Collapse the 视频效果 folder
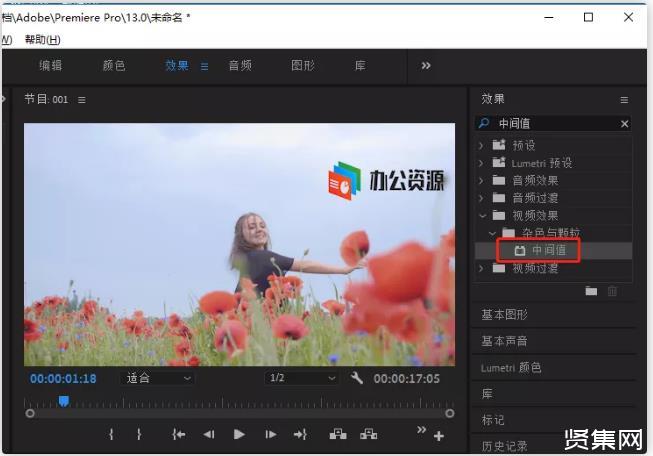Image resolution: width=653 pixels, height=456 pixels. (482, 215)
